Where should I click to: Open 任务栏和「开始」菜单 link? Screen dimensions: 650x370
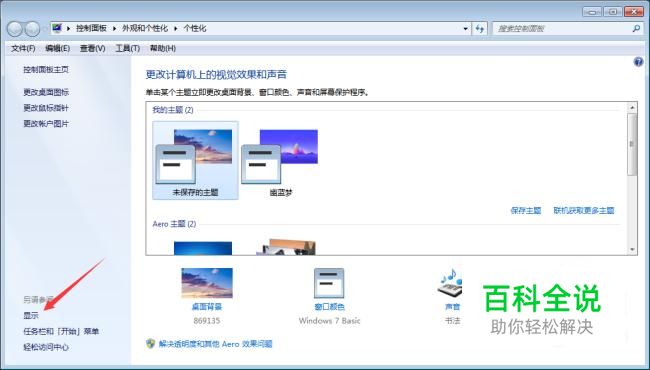tap(61, 331)
